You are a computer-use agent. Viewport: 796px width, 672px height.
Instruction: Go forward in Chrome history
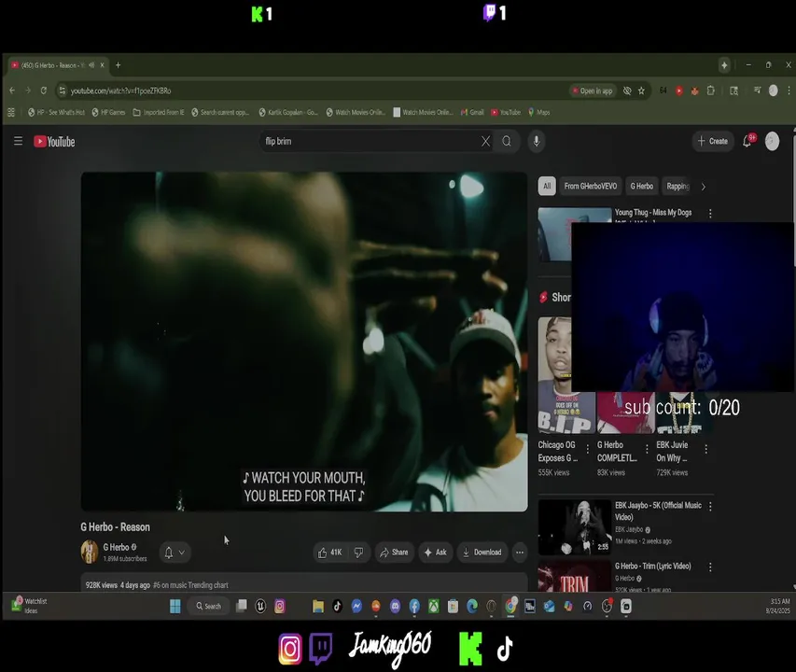click(x=28, y=91)
